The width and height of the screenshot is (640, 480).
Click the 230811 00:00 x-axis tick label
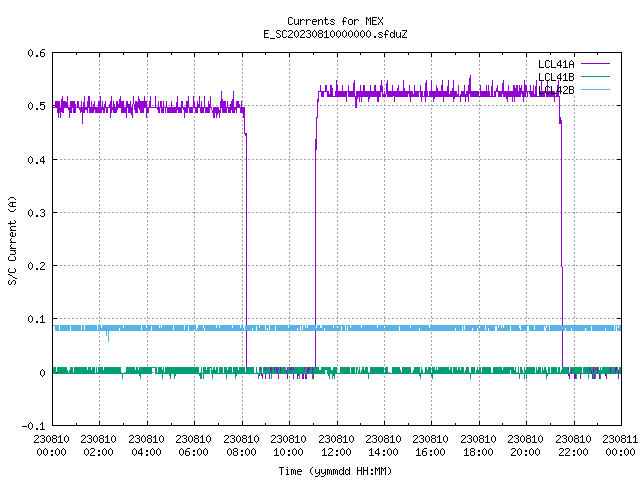click(620, 446)
